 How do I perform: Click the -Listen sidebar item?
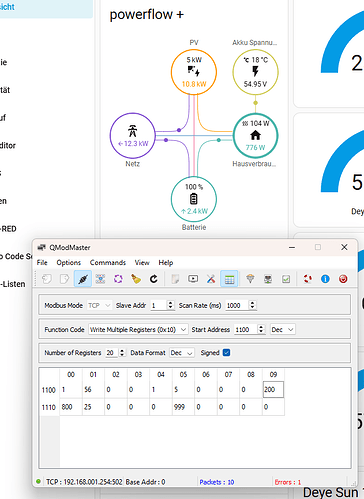[x=12, y=284]
